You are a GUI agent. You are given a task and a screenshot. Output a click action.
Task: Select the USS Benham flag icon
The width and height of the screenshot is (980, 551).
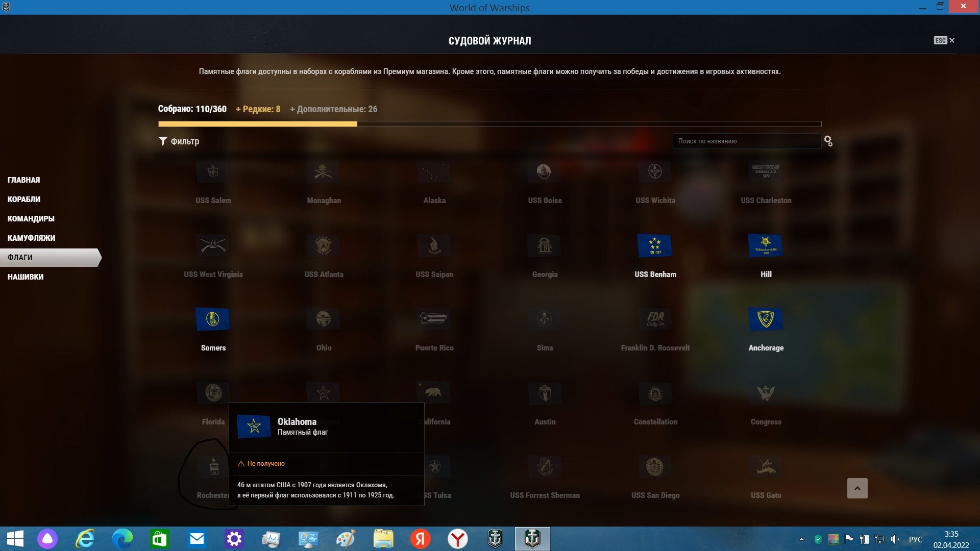tap(655, 245)
